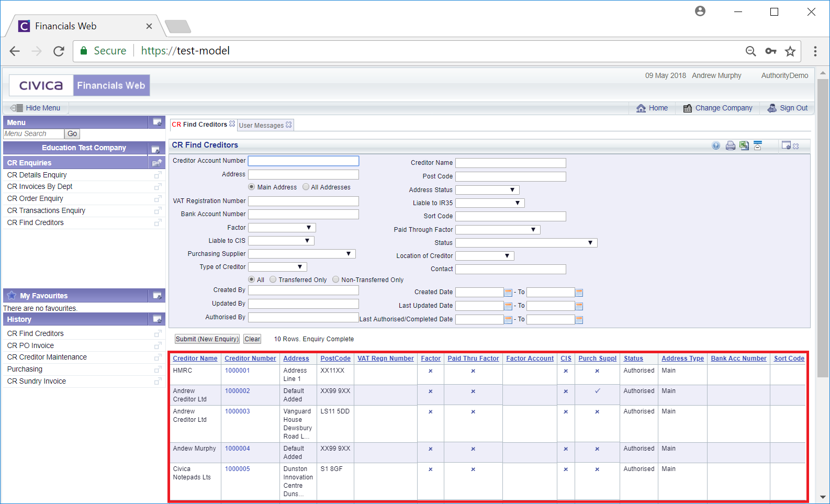The width and height of the screenshot is (830, 504).
Task: Open CR Details Enquiry menu item
Action: [x=37, y=175]
